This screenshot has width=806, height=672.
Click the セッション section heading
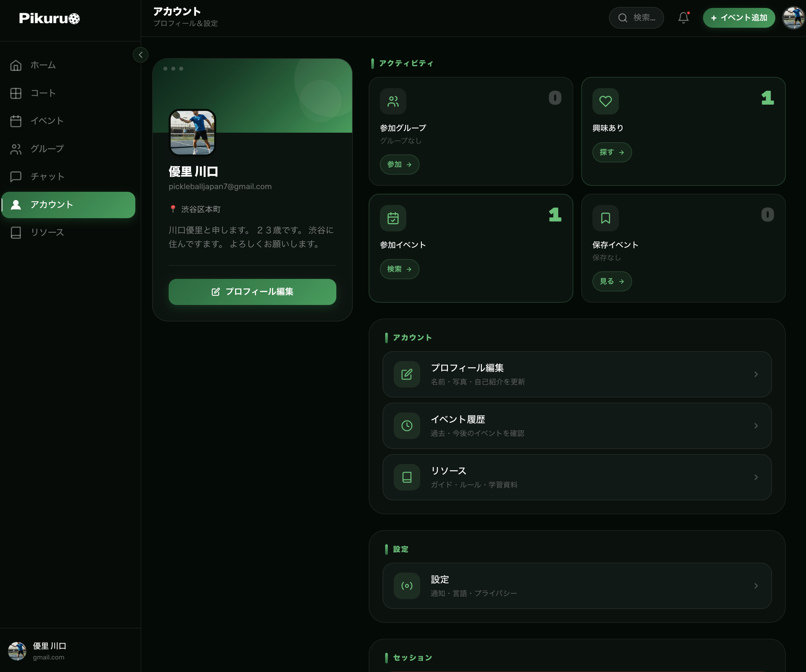413,658
